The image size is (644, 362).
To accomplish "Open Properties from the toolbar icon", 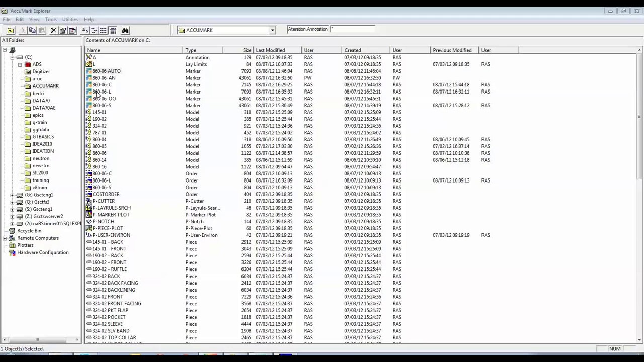I will tap(63, 31).
